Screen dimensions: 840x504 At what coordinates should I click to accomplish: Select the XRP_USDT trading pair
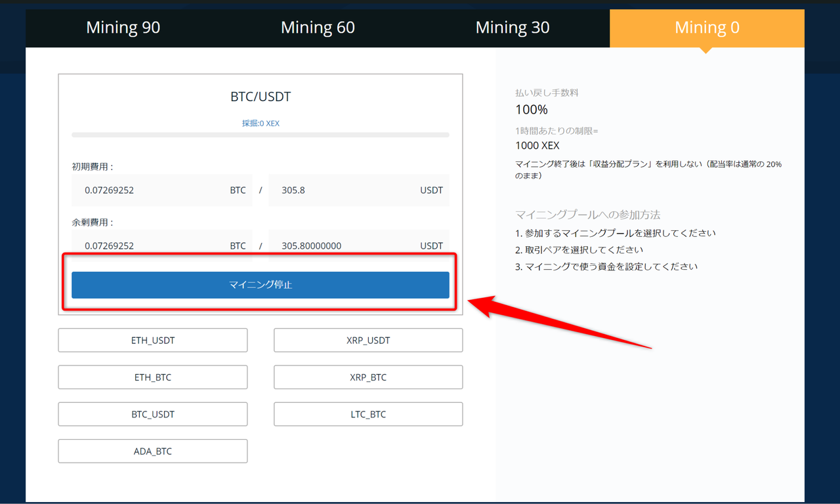pos(367,340)
